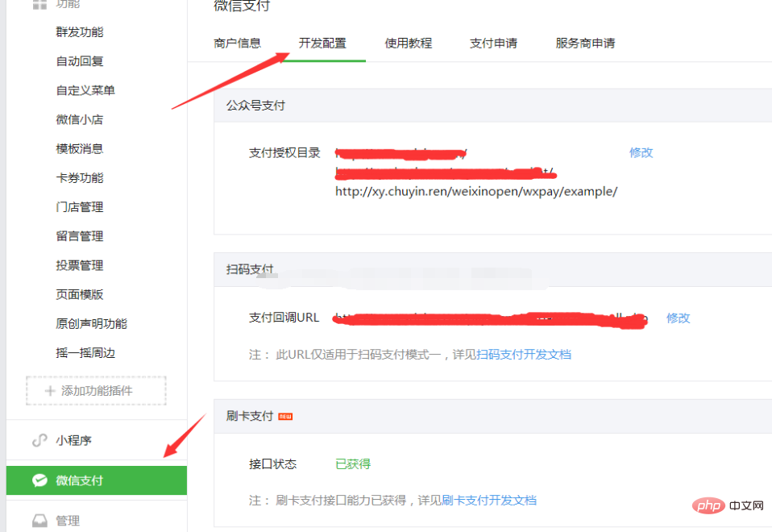
Task: Click the 微信支付 page title
Action: click(242, 6)
